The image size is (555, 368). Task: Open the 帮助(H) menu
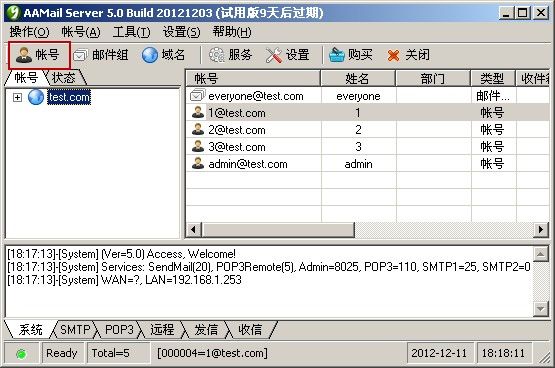click(x=232, y=32)
